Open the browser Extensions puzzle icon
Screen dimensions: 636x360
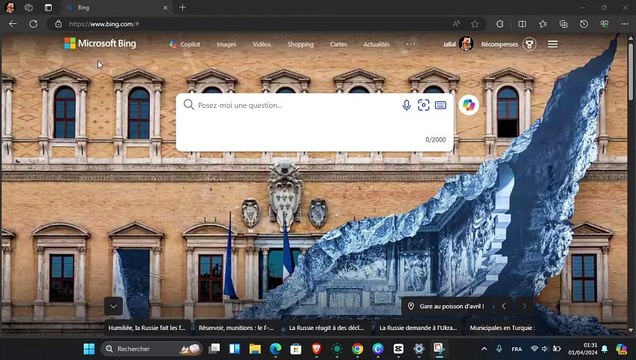pos(500,24)
